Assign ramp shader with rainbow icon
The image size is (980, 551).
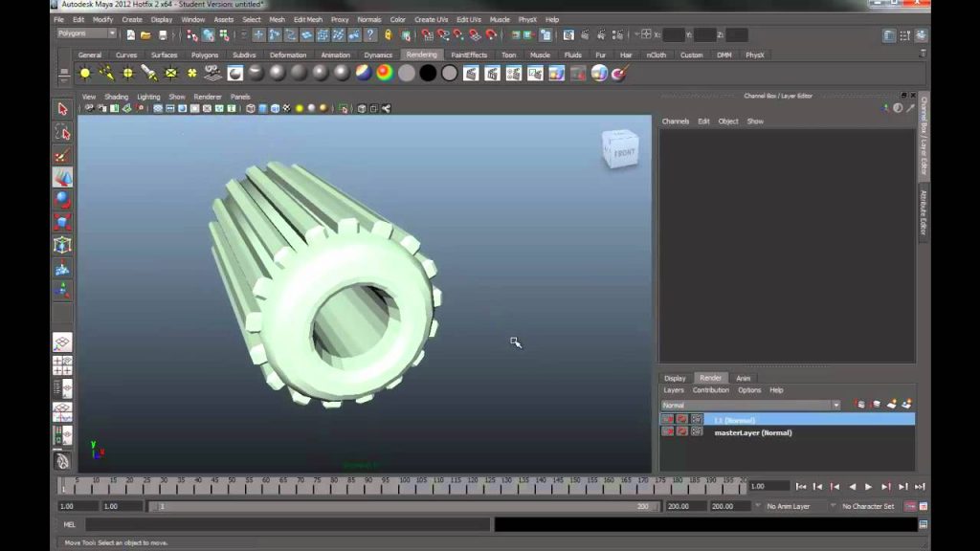point(385,73)
